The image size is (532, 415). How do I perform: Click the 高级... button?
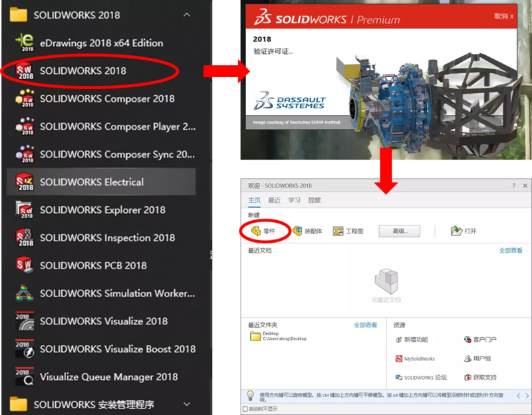click(x=400, y=231)
